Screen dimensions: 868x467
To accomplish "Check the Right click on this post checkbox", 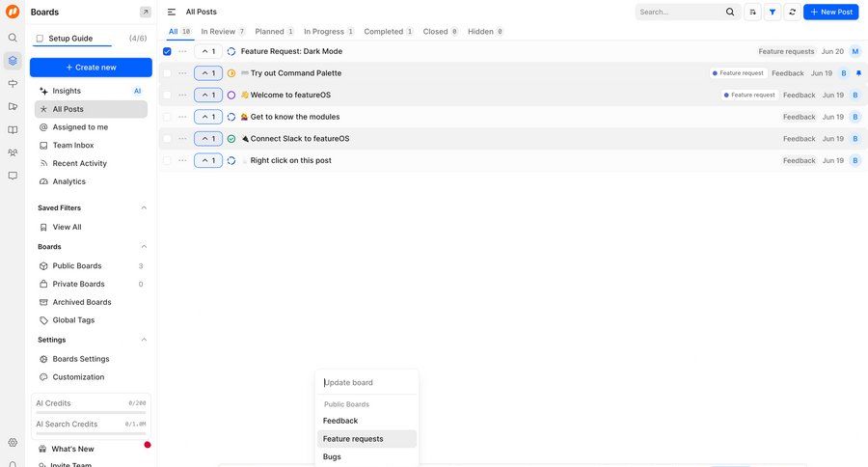I will (167, 161).
